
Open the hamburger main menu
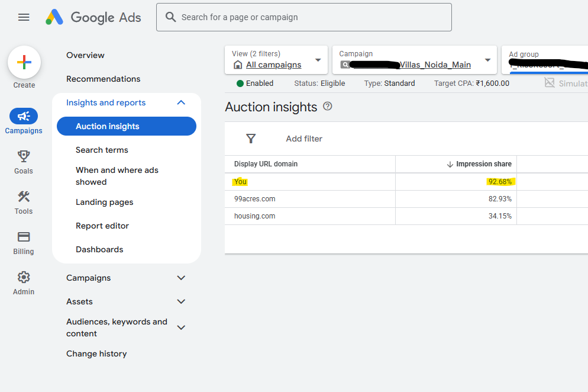click(x=24, y=17)
